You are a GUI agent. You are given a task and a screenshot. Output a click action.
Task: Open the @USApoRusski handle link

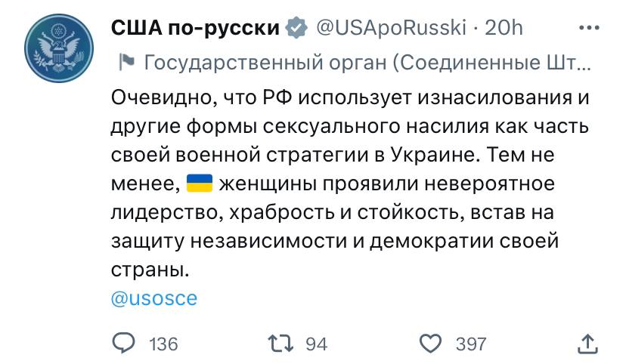389,29
